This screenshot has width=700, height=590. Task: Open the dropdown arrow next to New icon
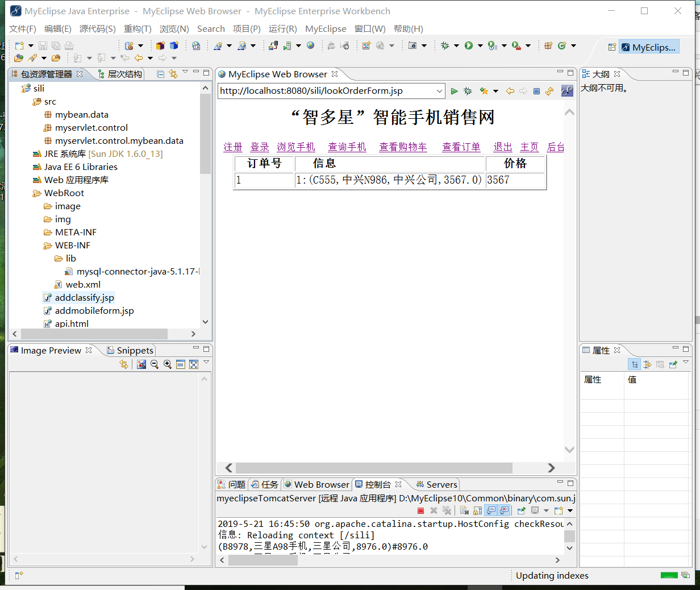tap(31, 45)
